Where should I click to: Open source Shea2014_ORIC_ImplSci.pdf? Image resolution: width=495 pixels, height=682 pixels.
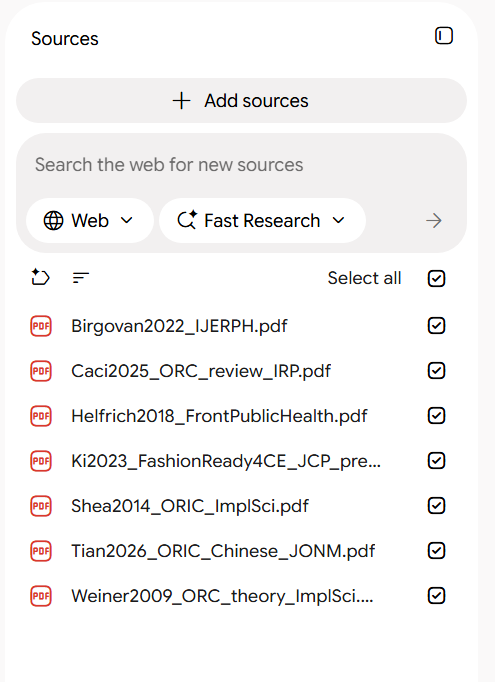tap(190, 506)
